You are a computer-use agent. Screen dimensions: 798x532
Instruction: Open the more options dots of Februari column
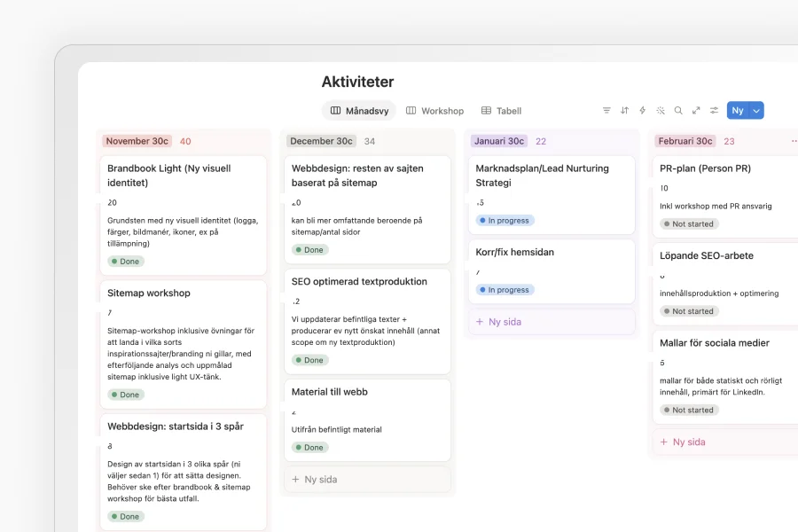click(794, 141)
